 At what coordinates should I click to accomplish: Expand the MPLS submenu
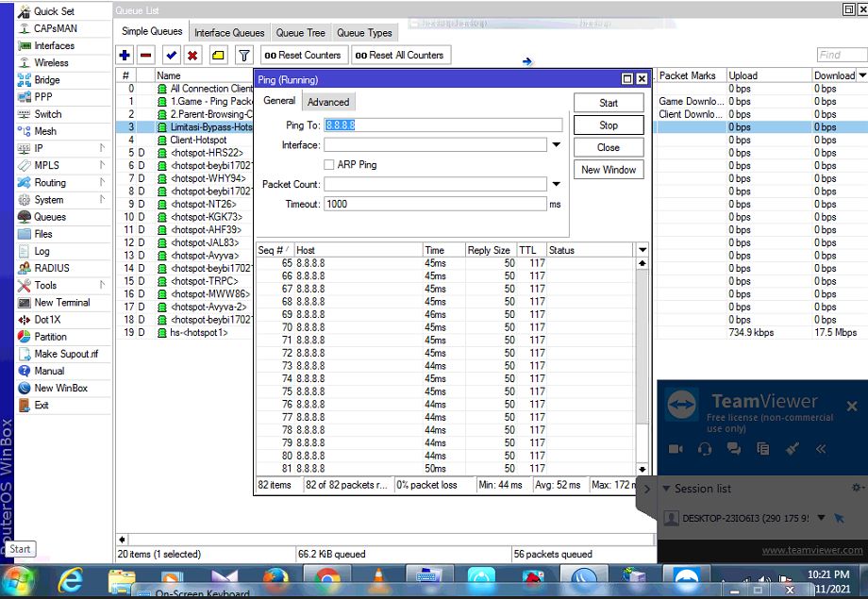coord(102,165)
